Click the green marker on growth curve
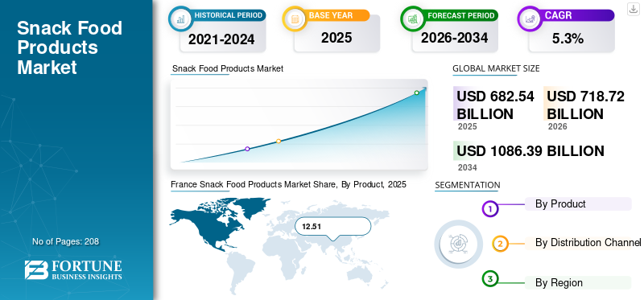This screenshot has width=644, height=300. (x=416, y=92)
